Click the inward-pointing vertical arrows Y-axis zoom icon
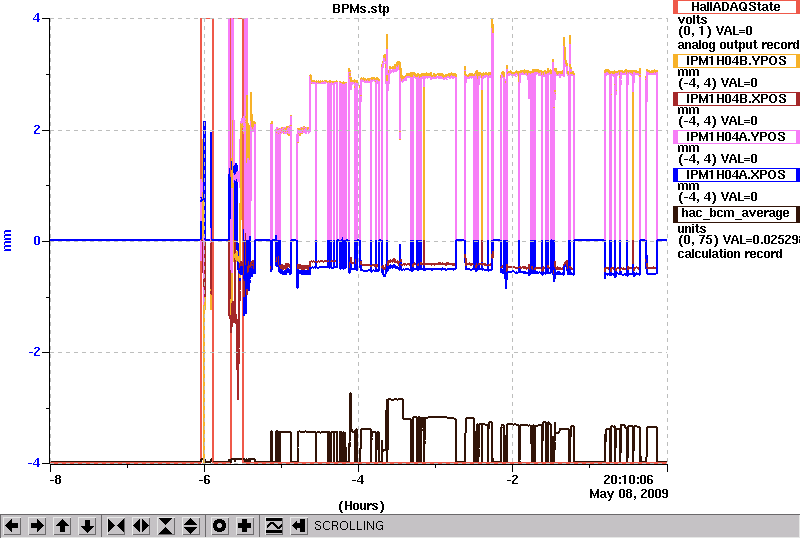This screenshot has height=538, width=800. (x=166, y=526)
